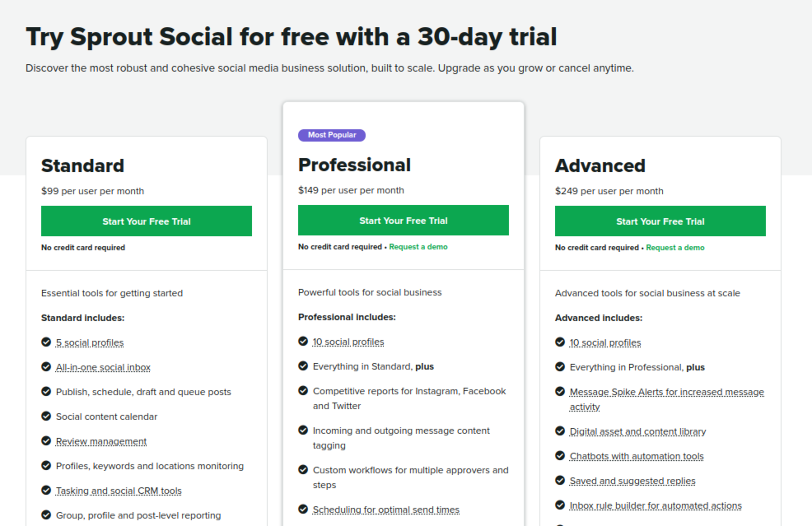Start the Professional plan free trial
This screenshot has height=526, width=812.
pyautogui.click(x=403, y=220)
